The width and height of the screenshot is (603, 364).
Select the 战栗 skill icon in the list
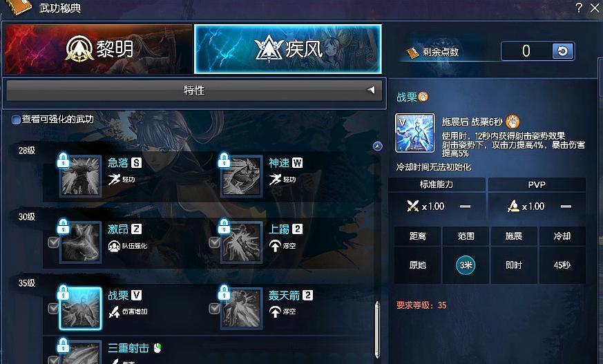tap(81, 308)
